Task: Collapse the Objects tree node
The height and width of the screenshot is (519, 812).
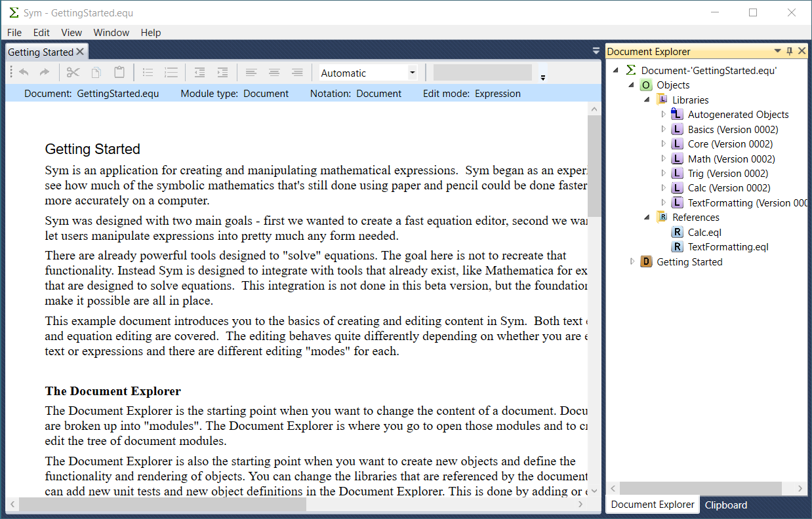Action: tap(631, 85)
